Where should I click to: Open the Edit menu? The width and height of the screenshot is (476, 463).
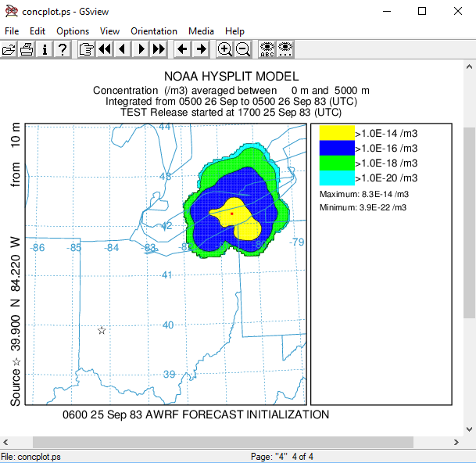tap(38, 31)
